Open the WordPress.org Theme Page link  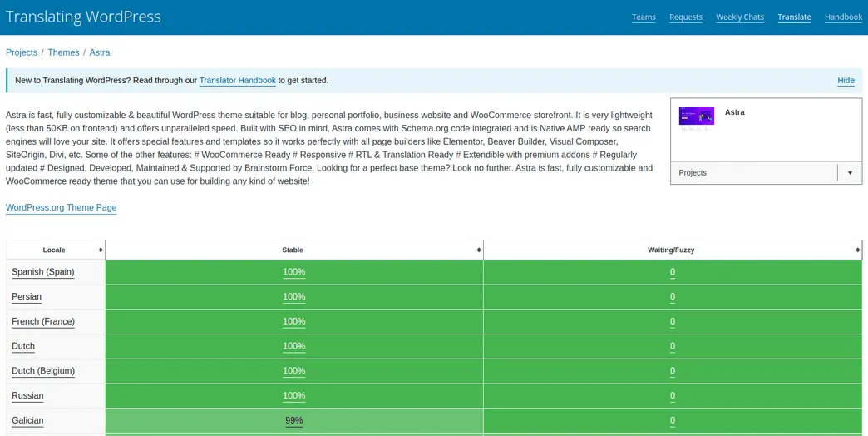point(61,208)
